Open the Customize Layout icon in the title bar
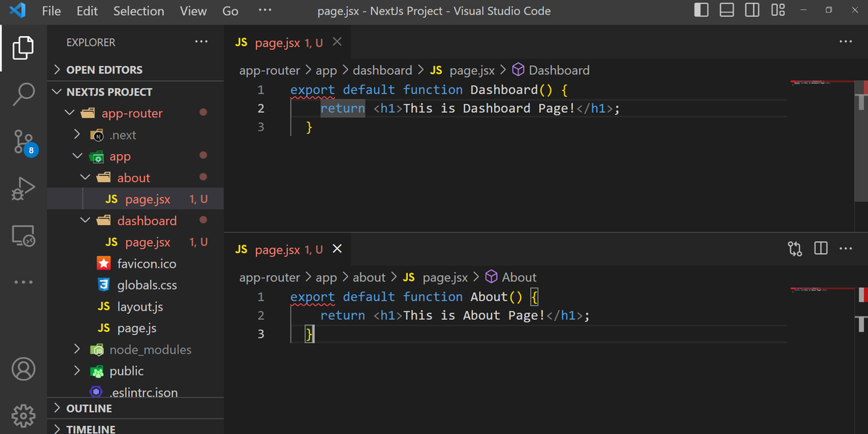Screen dimensions: 868x434 [778, 10]
